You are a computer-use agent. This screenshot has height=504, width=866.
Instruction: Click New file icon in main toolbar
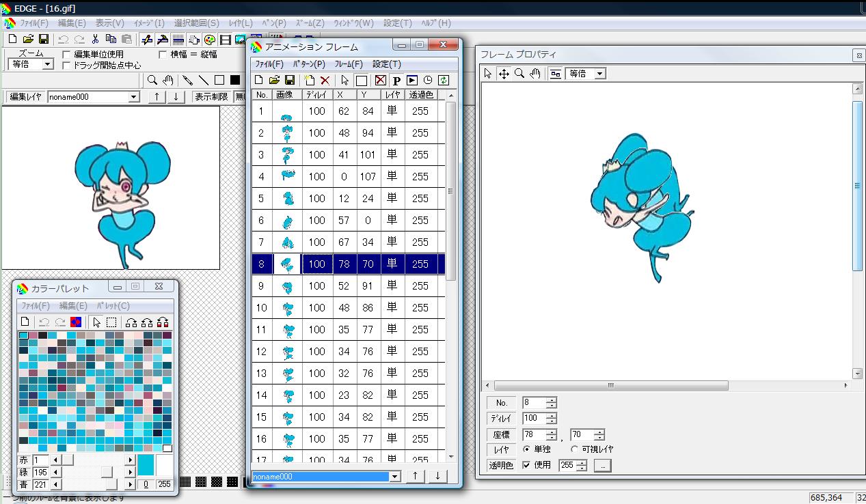12,40
